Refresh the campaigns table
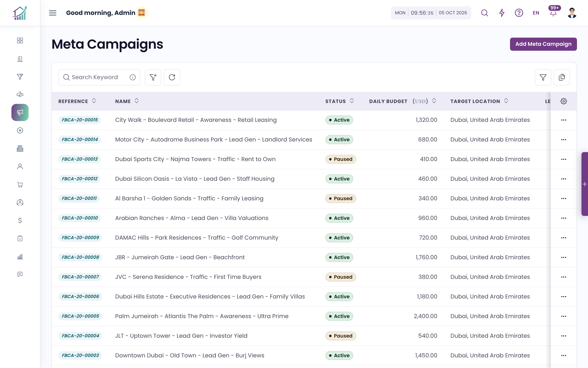The image size is (588, 368). [x=172, y=77]
